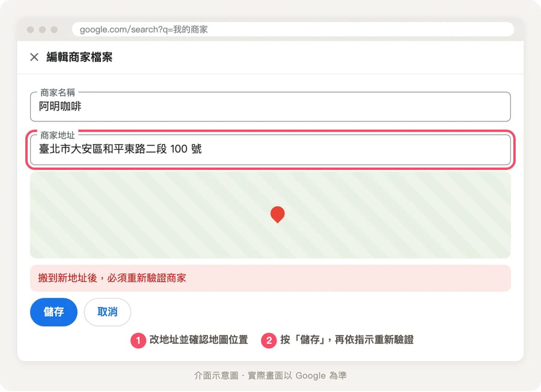This screenshot has width=541, height=392.
Task: Click the 商家名稱 field containing 阿明咖啡
Action: [270, 106]
